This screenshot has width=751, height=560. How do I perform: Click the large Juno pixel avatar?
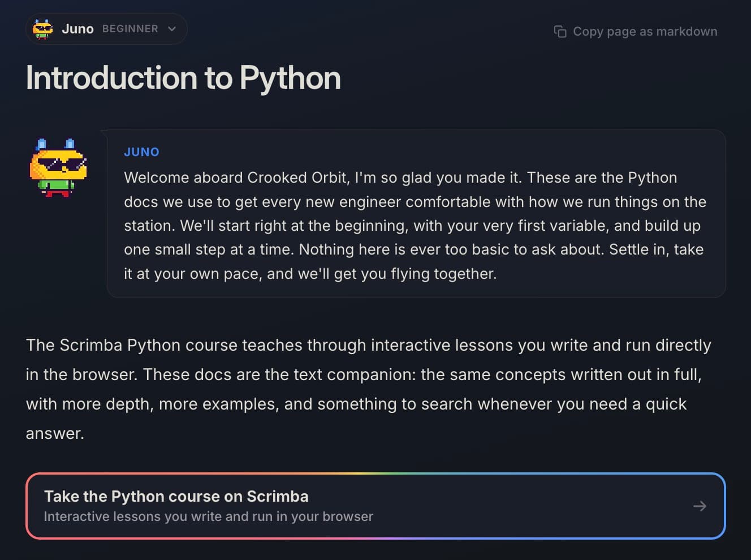[58, 168]
